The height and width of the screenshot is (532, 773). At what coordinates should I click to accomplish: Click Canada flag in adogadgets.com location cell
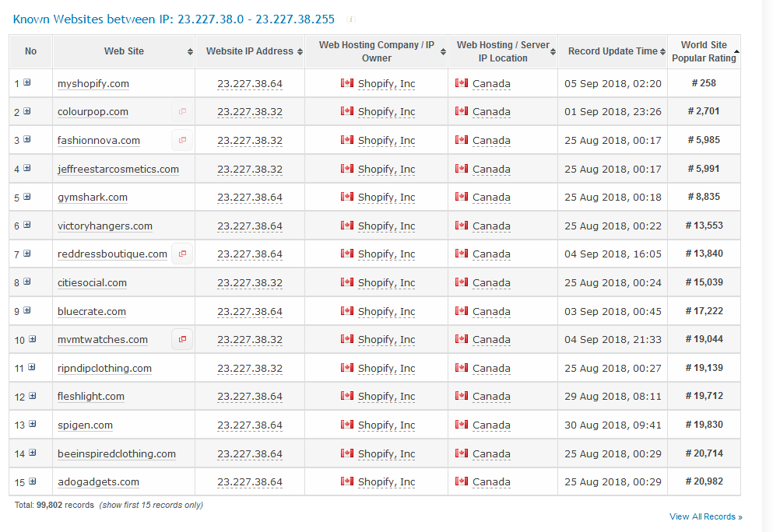point(462,481)
